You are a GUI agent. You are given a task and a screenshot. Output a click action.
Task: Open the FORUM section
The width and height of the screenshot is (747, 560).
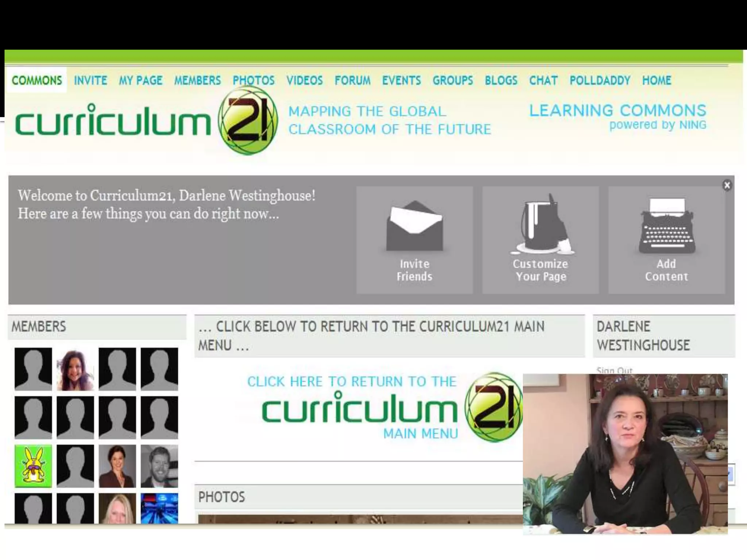click(353, 80)
